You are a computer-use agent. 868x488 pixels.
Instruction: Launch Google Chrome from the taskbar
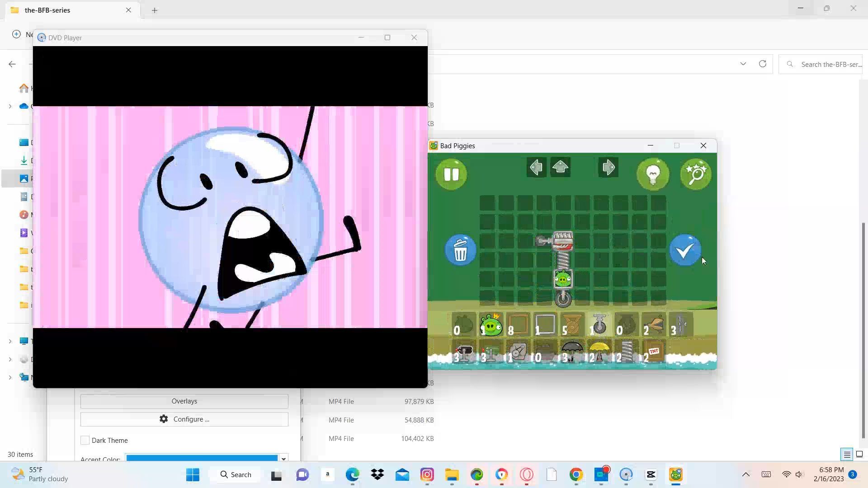[576, 474]
